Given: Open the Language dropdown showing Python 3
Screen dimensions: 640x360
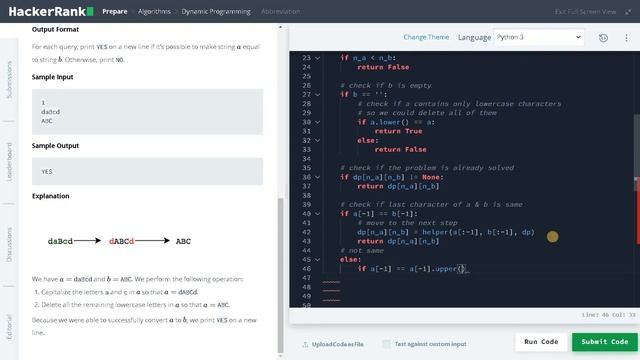Looking at the screenshot, I should [539, 37].
